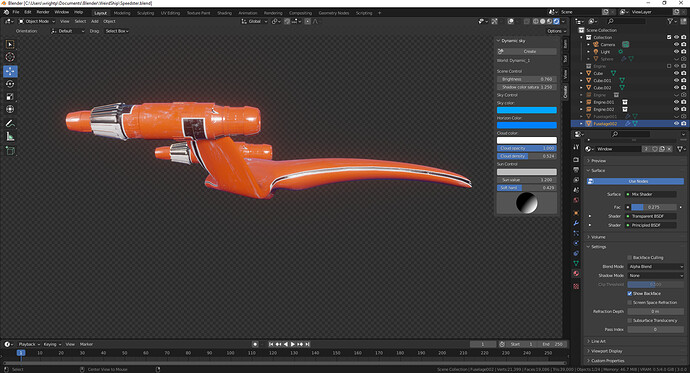Untick the Collection exclude checkbox
Image resolution: width=690 pixels, height=373 pixels.
click(x=669, y=37)
